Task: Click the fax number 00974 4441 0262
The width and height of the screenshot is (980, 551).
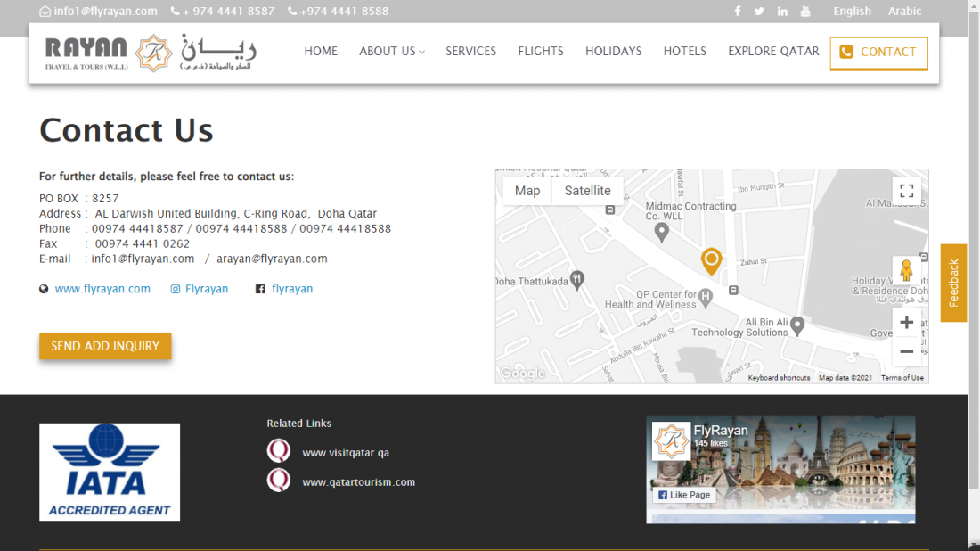Action: pos(142,244)
